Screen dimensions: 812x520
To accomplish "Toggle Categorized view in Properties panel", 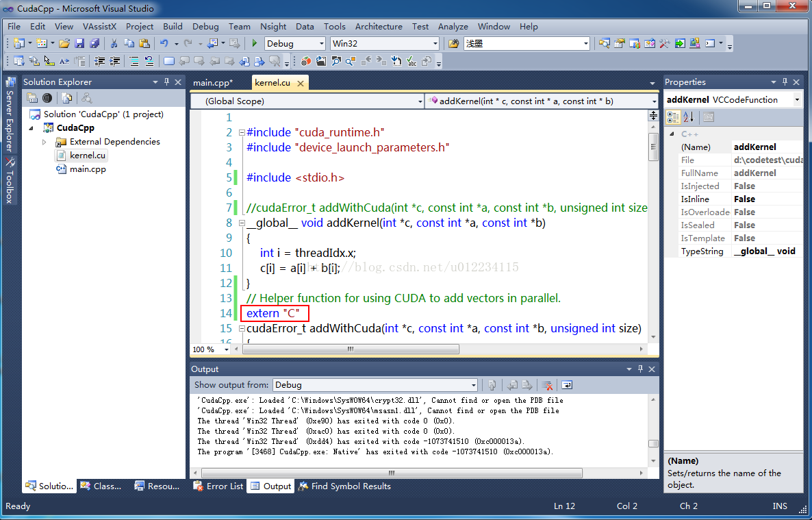I will click(x=673, y=117).
